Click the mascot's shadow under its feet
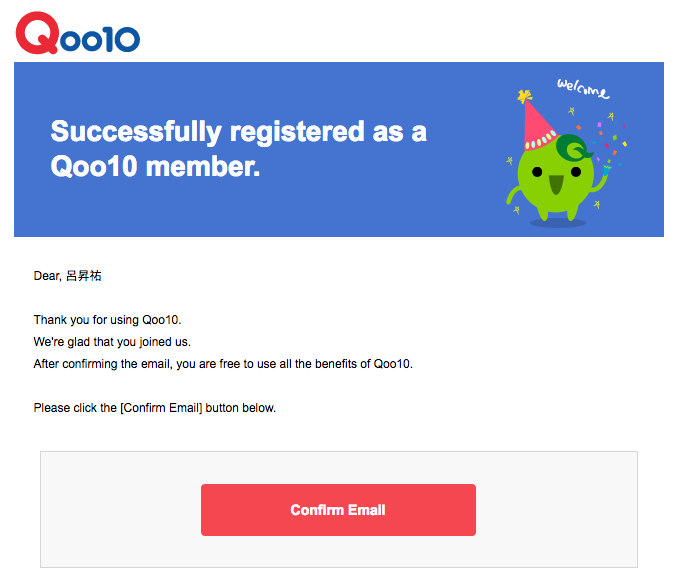 tap(558, 223)
